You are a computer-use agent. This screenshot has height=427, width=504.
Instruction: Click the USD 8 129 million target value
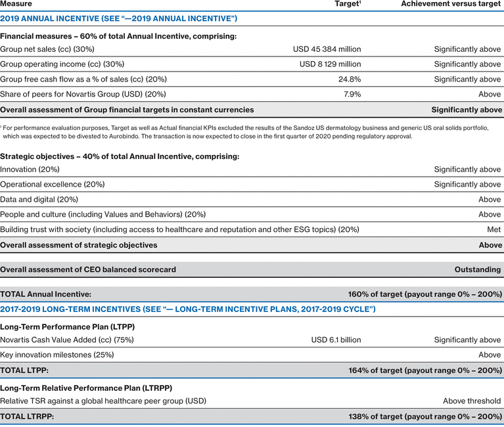pyautogui.click(x=330, y=64)
